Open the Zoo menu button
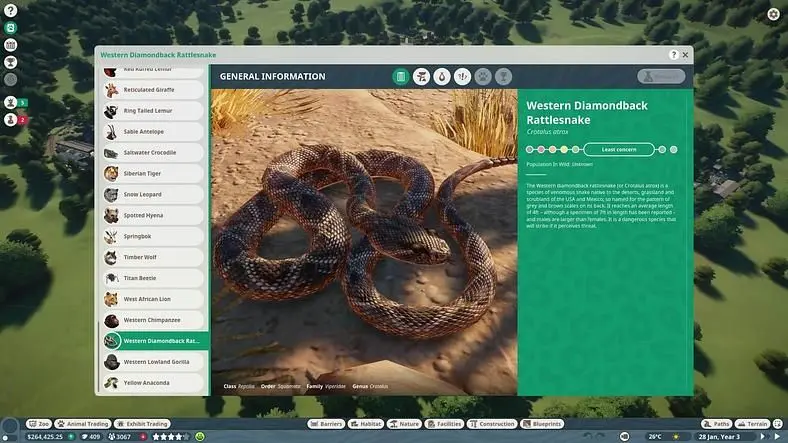 39,424
